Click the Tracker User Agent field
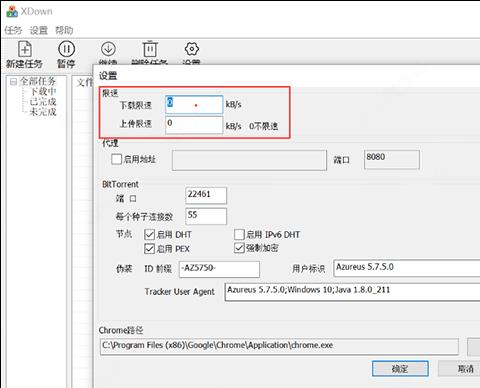The width and height of the screenshot is (480, 388). pos(352,292)
